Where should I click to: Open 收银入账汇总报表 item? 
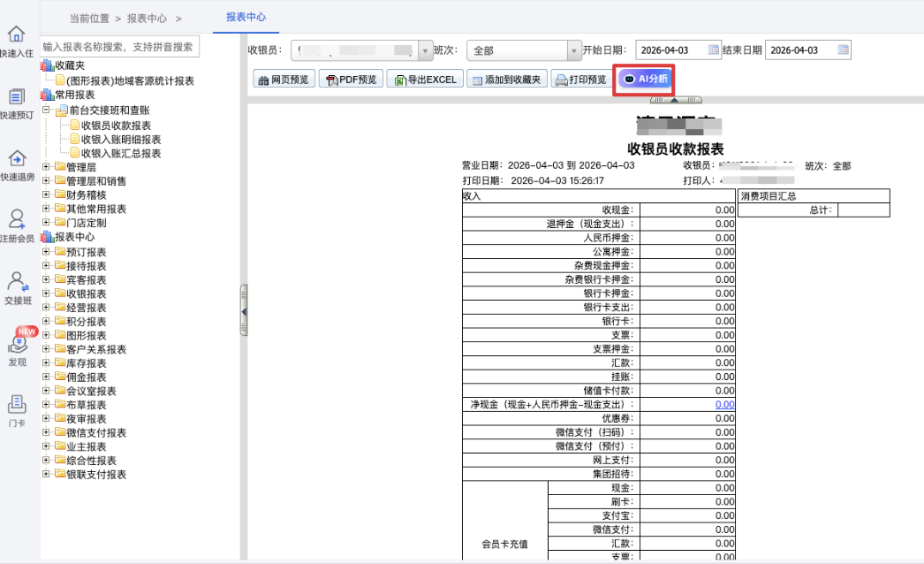tap(121, 154)
